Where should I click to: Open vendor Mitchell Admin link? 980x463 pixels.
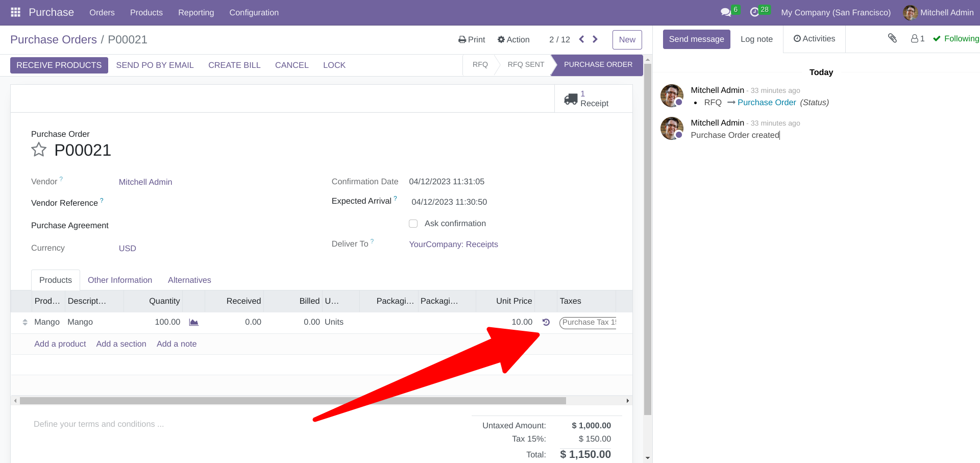(x=145, y=182)
